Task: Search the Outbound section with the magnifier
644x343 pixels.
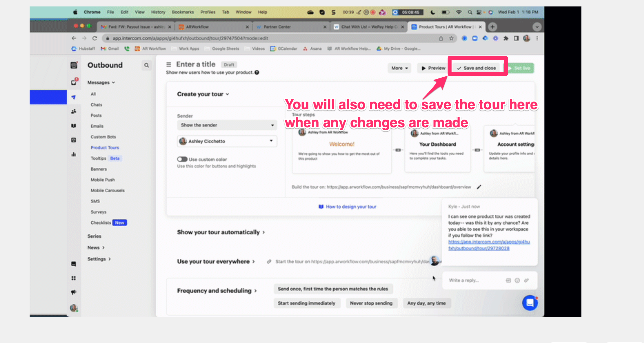Action: (x=146, y=65)
